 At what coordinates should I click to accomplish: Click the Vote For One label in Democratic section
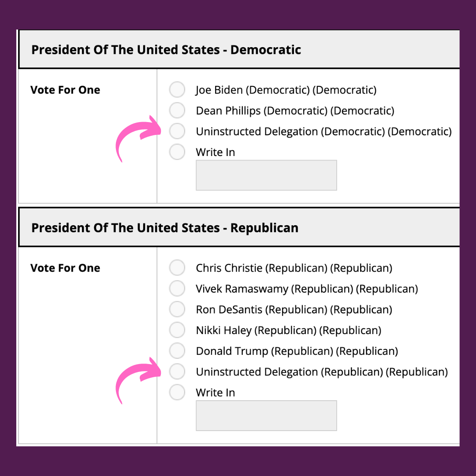coord(65,89)
